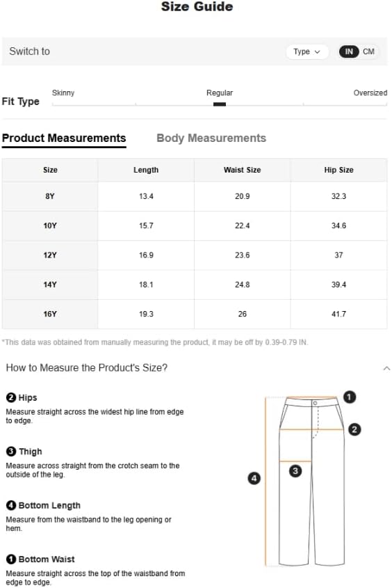Click the Bottom Length bullet icon
392x588 pixels.
11,505
